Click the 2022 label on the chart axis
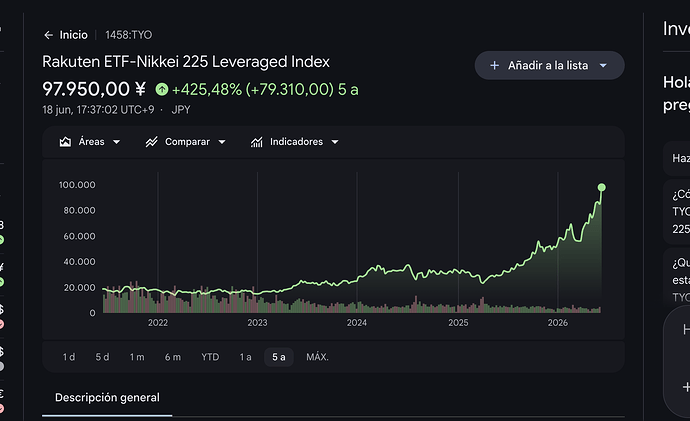The height and width of the screenshot is (421, 690). coord(158,323)
